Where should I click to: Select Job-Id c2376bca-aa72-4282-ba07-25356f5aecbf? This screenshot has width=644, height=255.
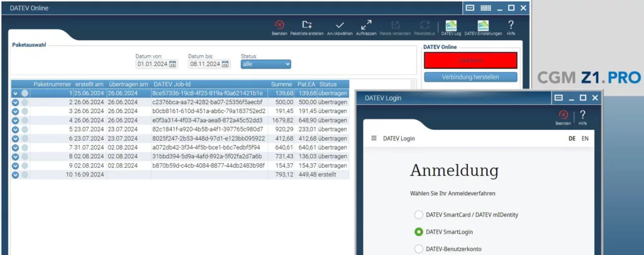pyautogui.click(x=208, y=102)
